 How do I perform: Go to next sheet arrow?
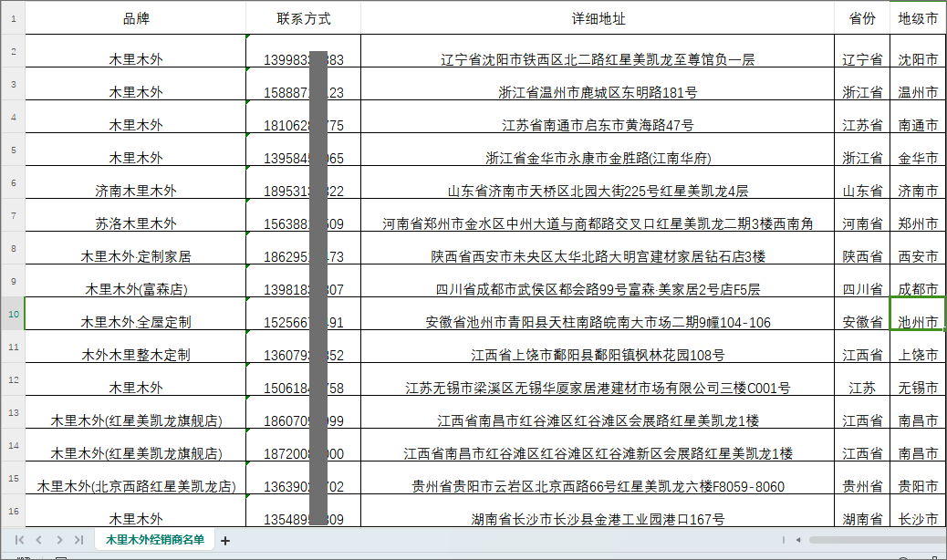[x=59, y=540]
